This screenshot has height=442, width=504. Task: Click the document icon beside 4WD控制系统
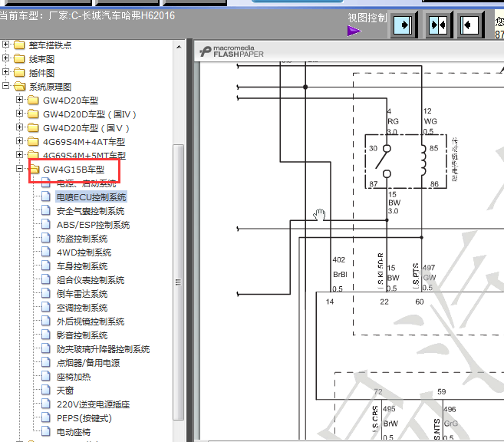[x=45, y=252]
